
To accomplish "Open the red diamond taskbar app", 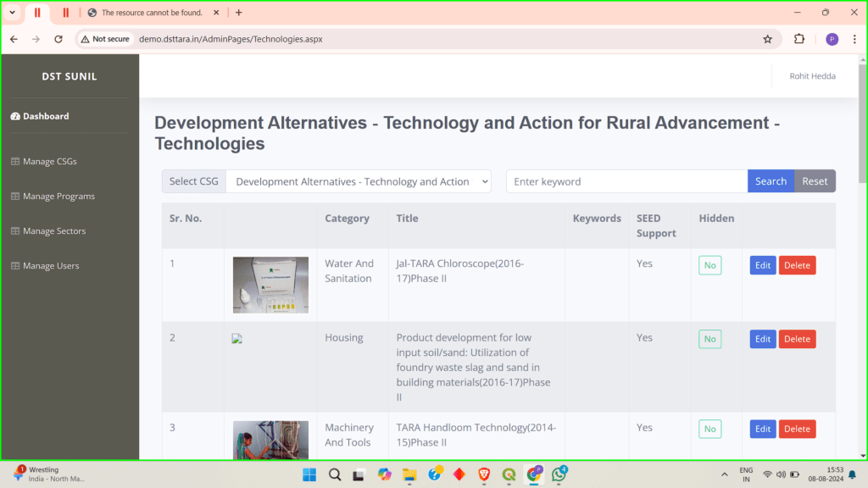I will (x=459, y=474).
